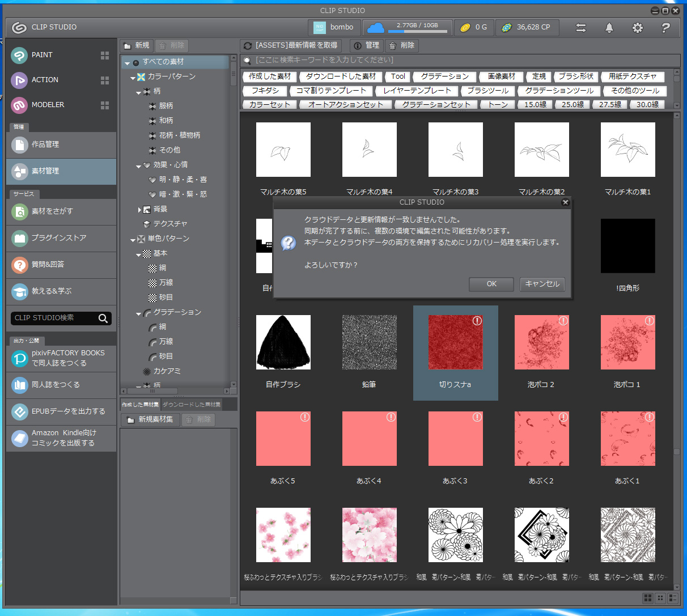Select the 鉛筆 material thumbnail

click(369, 342)
